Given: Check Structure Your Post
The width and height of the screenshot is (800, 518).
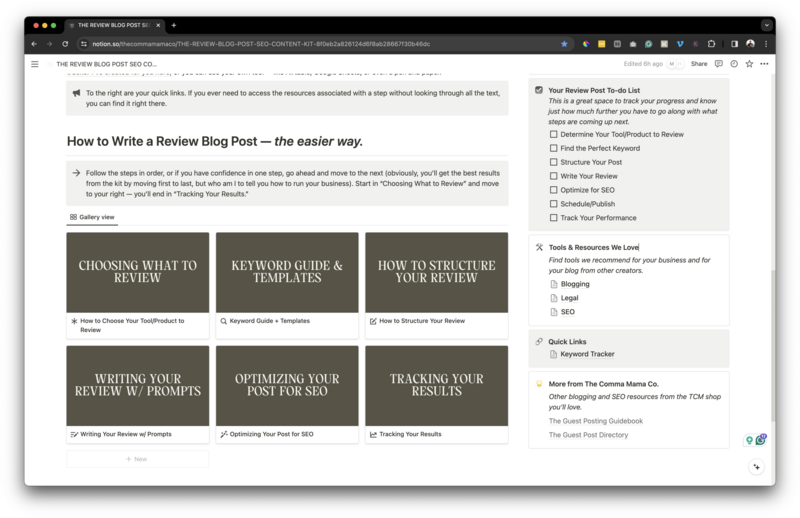Looking at the screenshot, I should click(x=553, y=162).
